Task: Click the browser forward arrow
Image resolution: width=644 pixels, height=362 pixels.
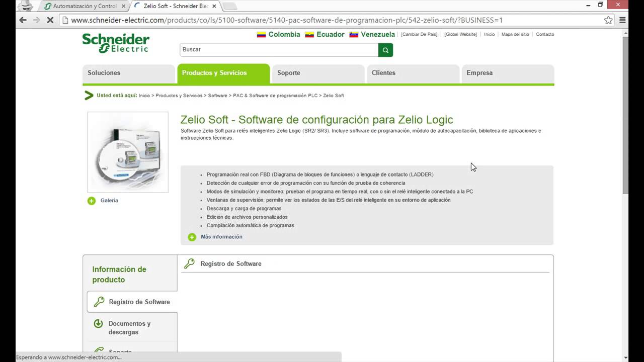Action: click(x=36, y=20)
